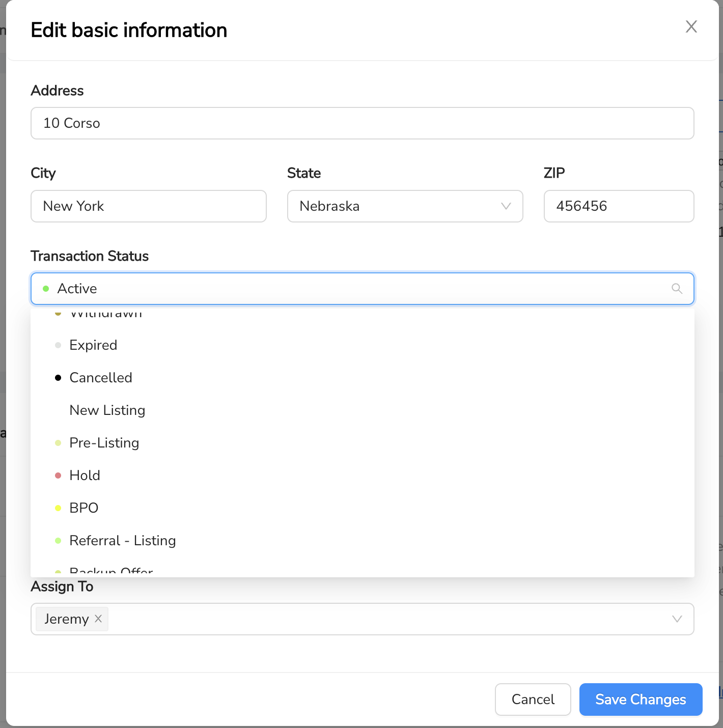Edit the ZIP field 456456
723x728 pixels.
pyautogui.click(x=619, y=206)
